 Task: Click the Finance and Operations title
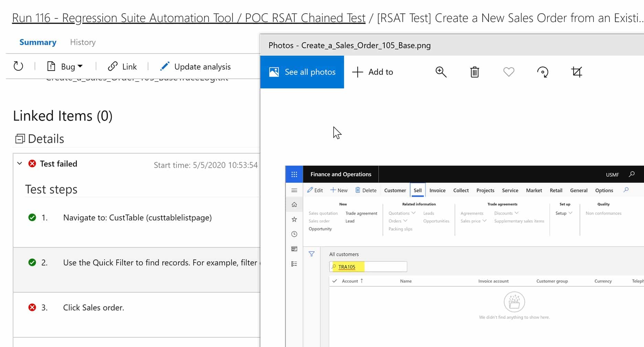341,174
